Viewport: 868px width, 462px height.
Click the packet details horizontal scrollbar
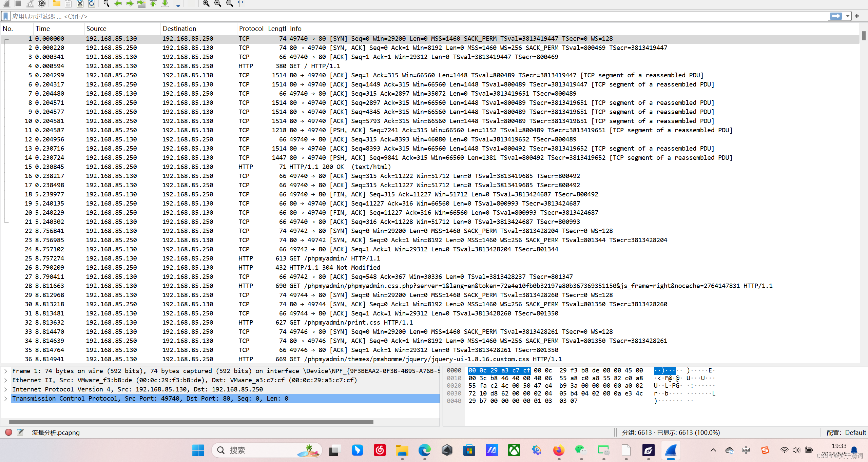pyautogui.click(x=191, y=422)
